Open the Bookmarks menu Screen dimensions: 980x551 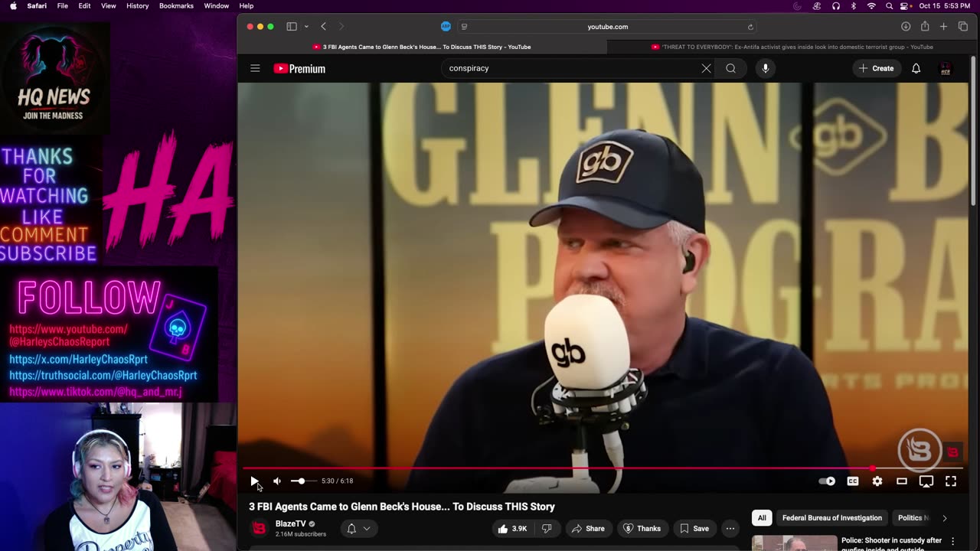tap(176, 5)
